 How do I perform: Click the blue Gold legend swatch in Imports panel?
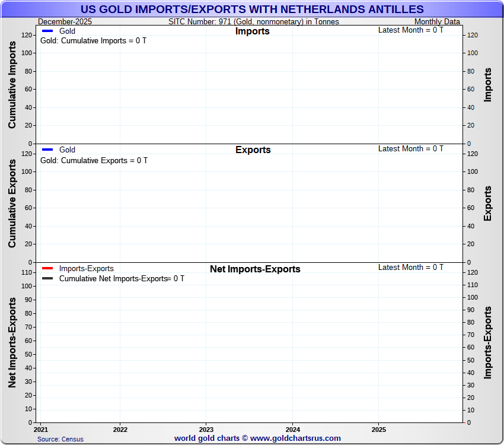(47, 31)
